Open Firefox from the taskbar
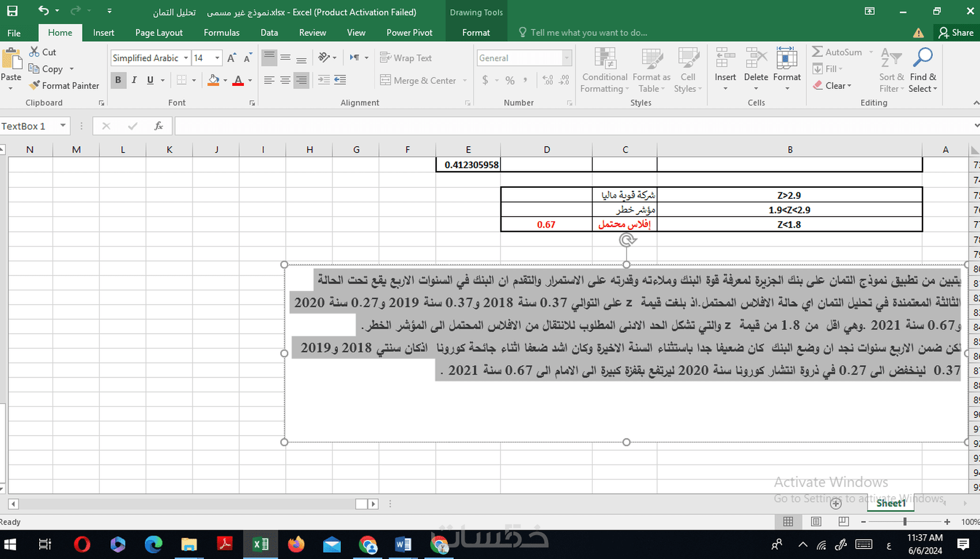 pyautogui.click(x=296, y=544)
